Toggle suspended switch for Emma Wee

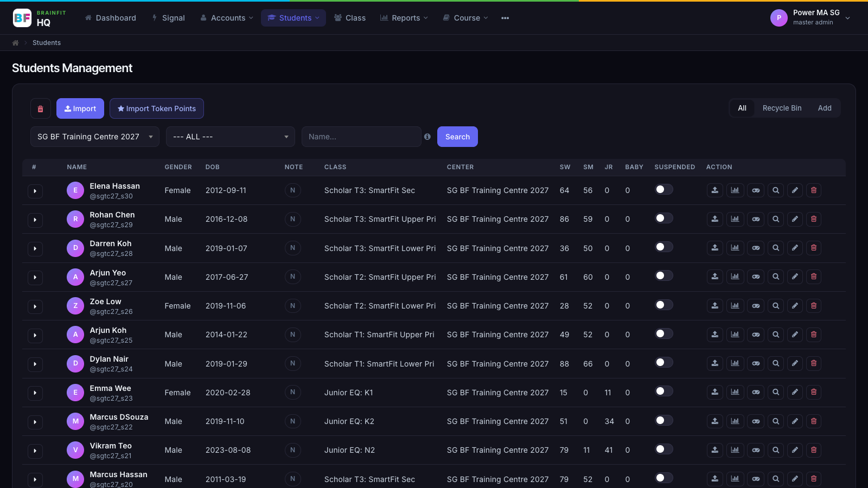[663, 391]
